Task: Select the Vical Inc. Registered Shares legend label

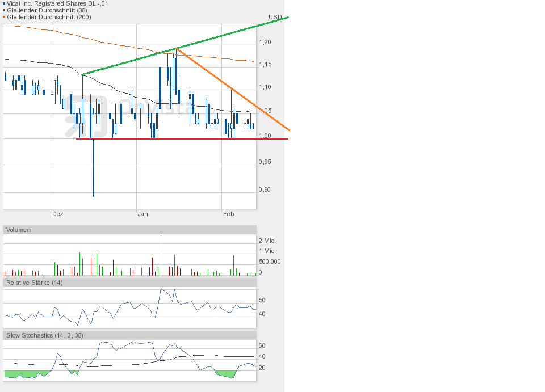Action: coord(57,3)
